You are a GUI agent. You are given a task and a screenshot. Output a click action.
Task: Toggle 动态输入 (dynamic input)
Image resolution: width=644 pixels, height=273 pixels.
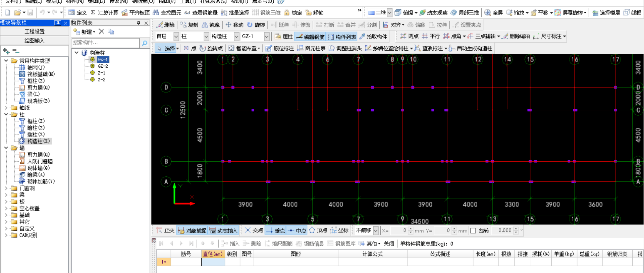pos(223,230)
